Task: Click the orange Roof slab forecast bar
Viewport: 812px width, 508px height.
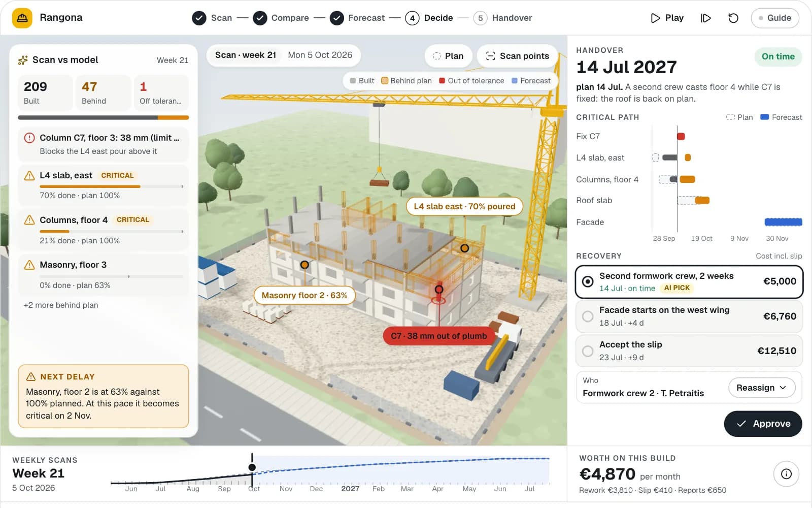Action: [x=702, y=200]
